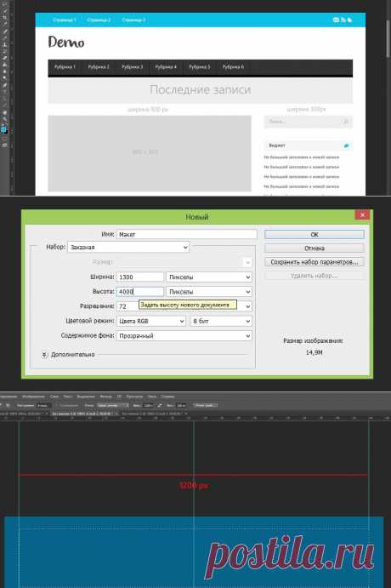Confirm the dialog with OK
The height and width of the screenshot is (588, 391).
point(314,234)
